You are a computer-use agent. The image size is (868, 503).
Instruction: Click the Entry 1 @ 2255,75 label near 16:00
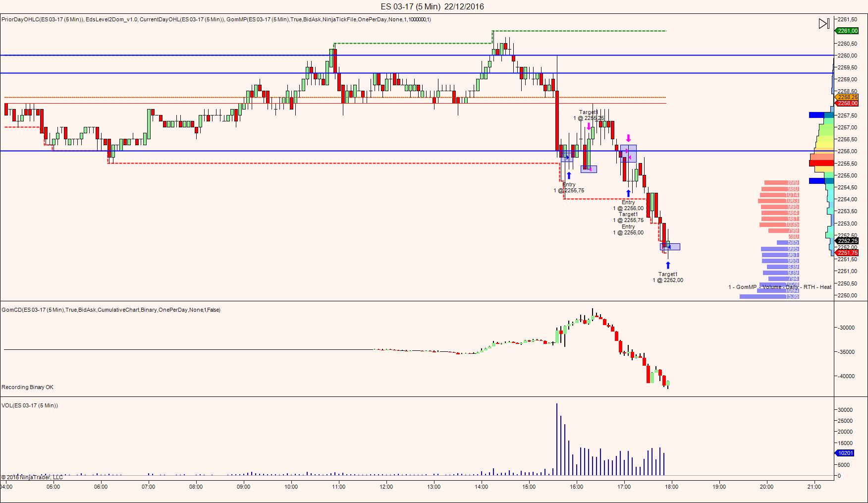(x=569, y=187)
